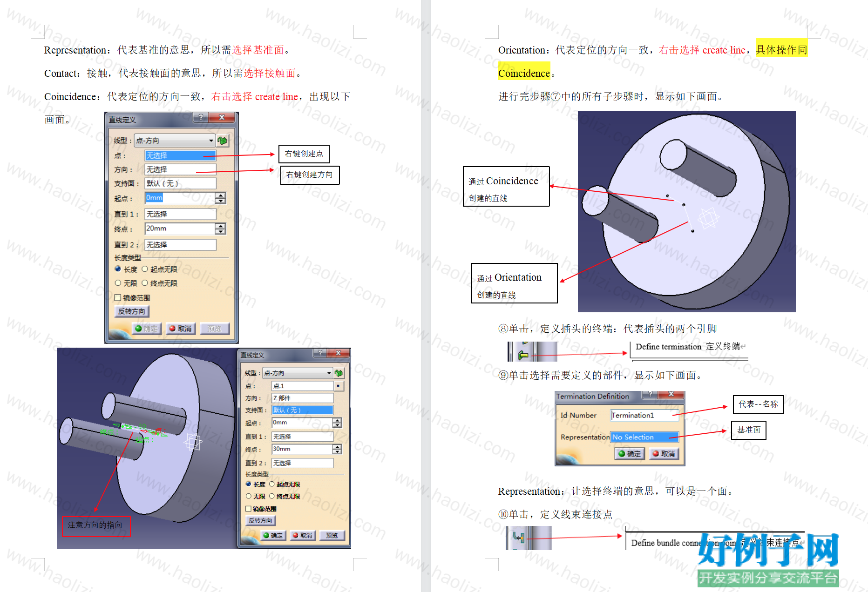
Task: Open the 线型 点-方向 dropdown in the 30mm dialog
Action: [297, 373]
